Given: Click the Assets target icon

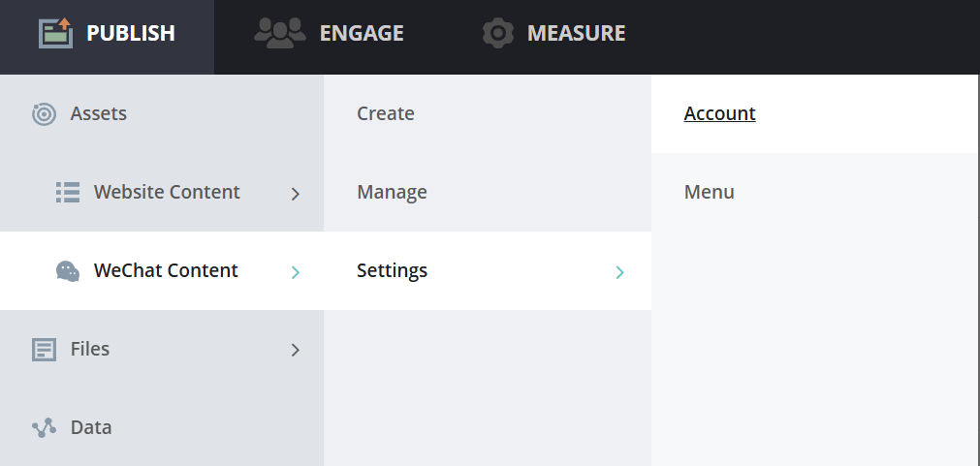Looking at the screenshot, I should [44, 114].
